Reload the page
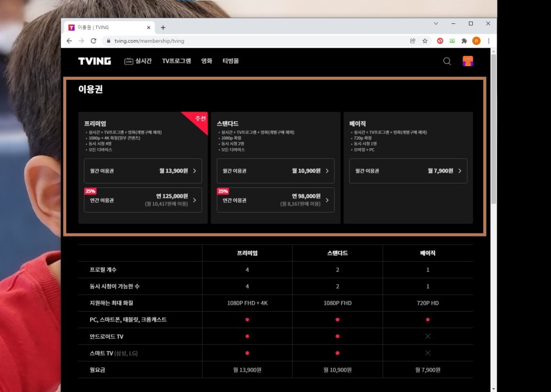Viewport: 551px width, 392px height. pyautogui.click(x=94, y=40)
